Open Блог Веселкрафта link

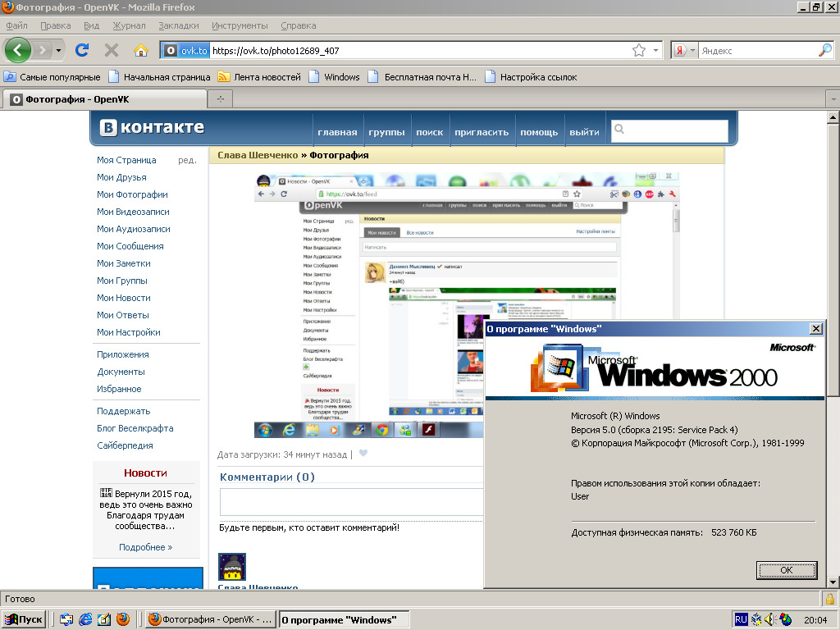[x=135, y=428]
